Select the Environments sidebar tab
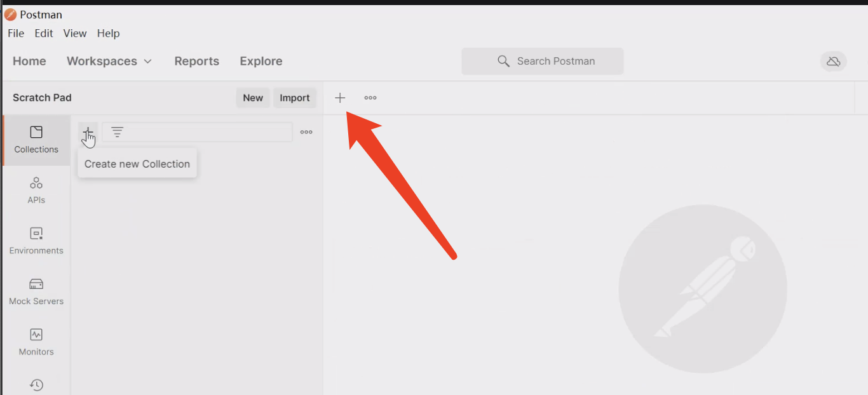868x395 pixels. [36, 241]
